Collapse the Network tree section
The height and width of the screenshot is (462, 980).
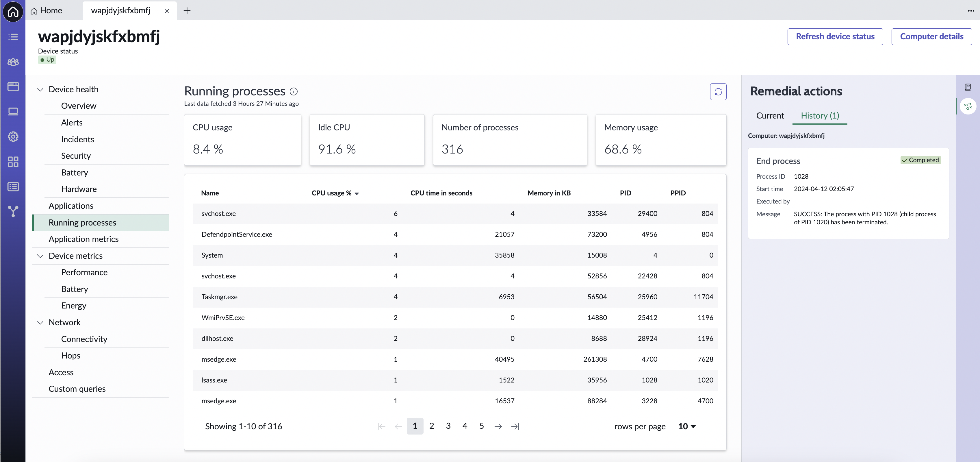[40, 322]
